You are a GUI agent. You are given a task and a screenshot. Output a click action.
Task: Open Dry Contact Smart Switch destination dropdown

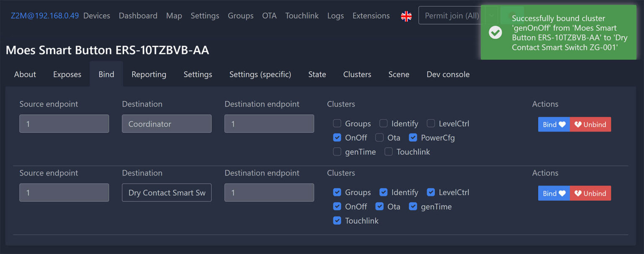(x=166, y=193)
